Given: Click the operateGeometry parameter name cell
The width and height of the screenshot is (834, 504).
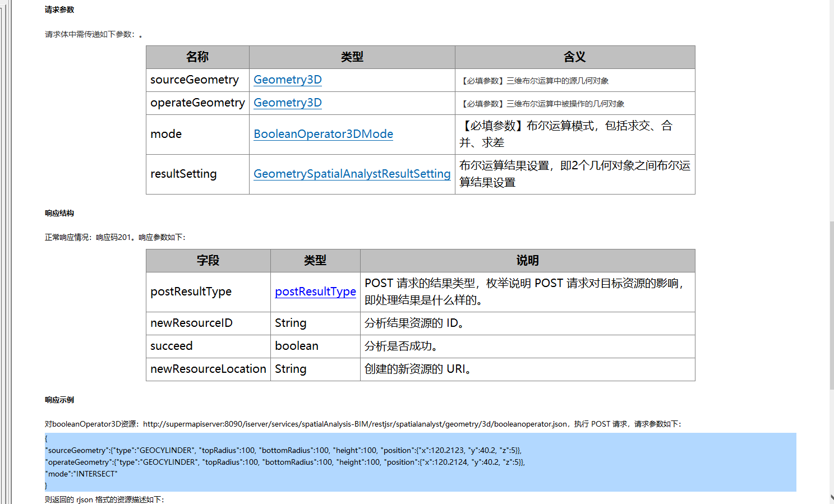Looking at the screenshot, I should (x=197, y=103).
